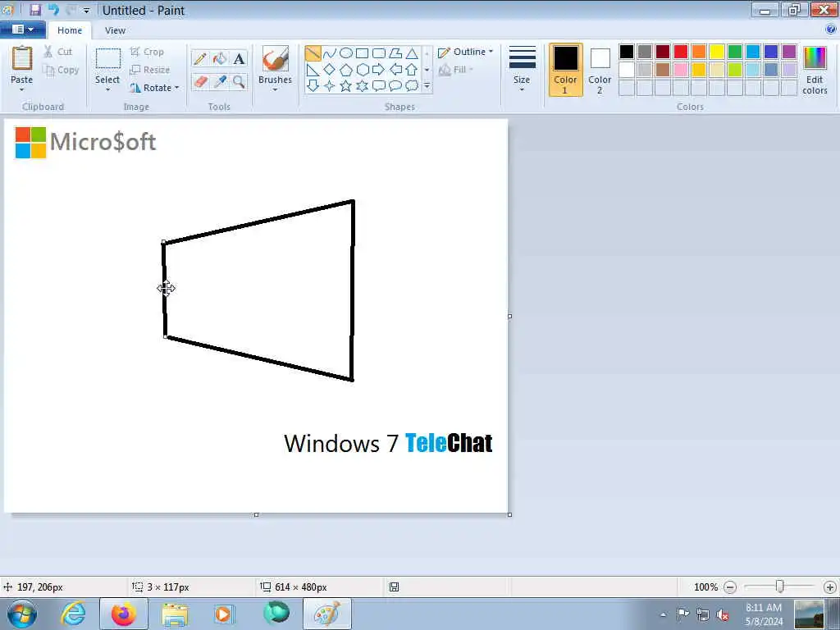Choose the Four-point star shape
This screenshot has width=840, height=630.
coord(330,85)
